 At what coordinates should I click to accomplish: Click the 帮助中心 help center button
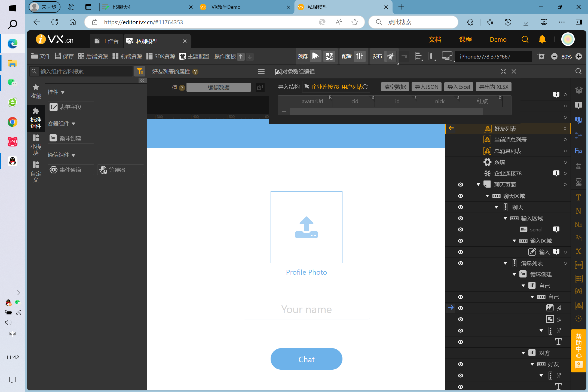(x=578, y=350)
